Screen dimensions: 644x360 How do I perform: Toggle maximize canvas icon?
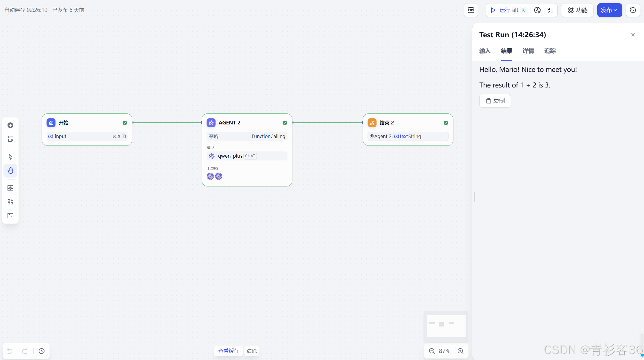coord(10,216)
